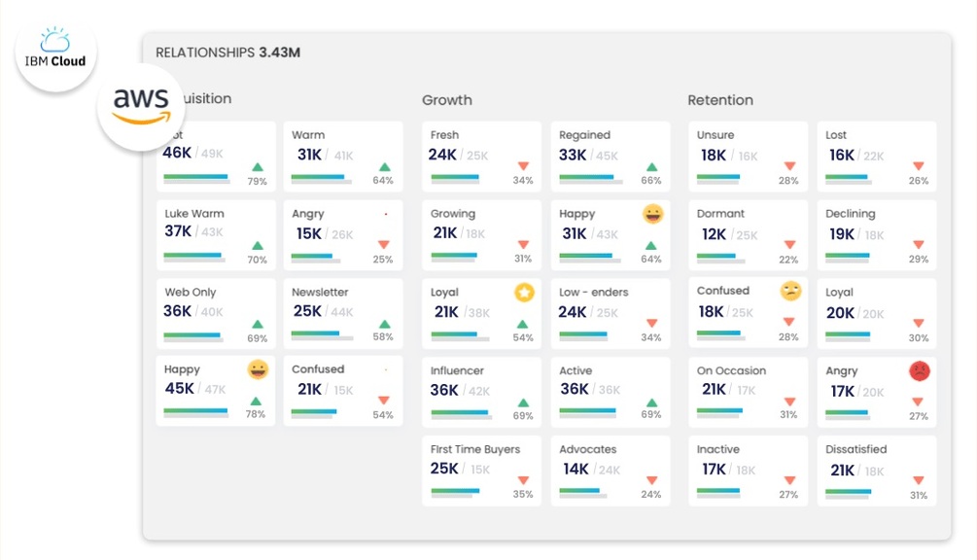Open the First Time Buyers card
Viewport: 977px width, 560px height.
pyautogui.click(x=481, y=470)
